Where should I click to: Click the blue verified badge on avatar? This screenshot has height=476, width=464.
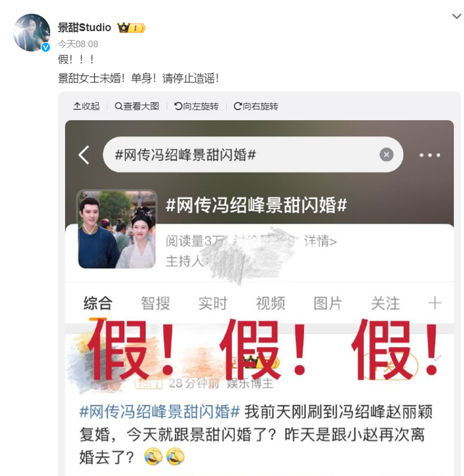click(x=46, y=47)
